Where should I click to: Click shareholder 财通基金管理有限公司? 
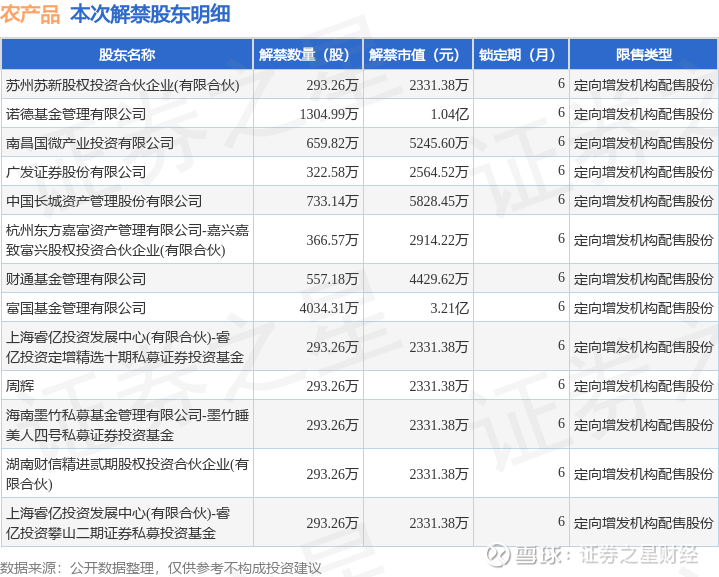(76, 279)
